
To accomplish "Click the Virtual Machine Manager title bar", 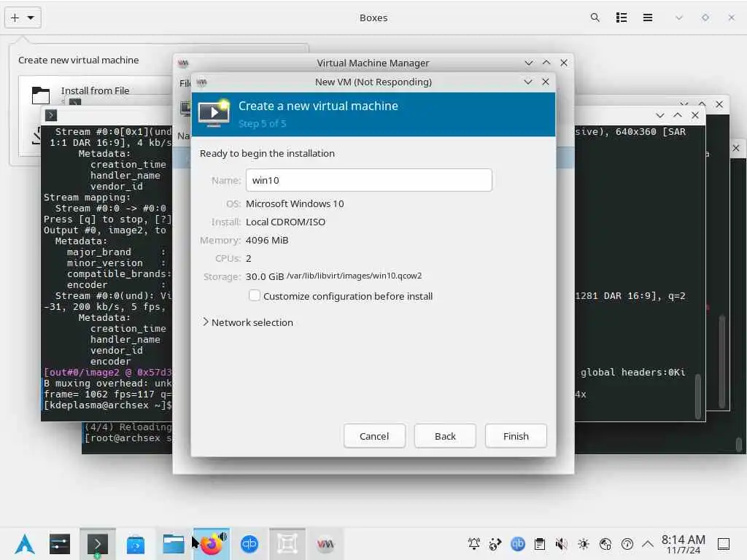I will [x=373, y=63].
